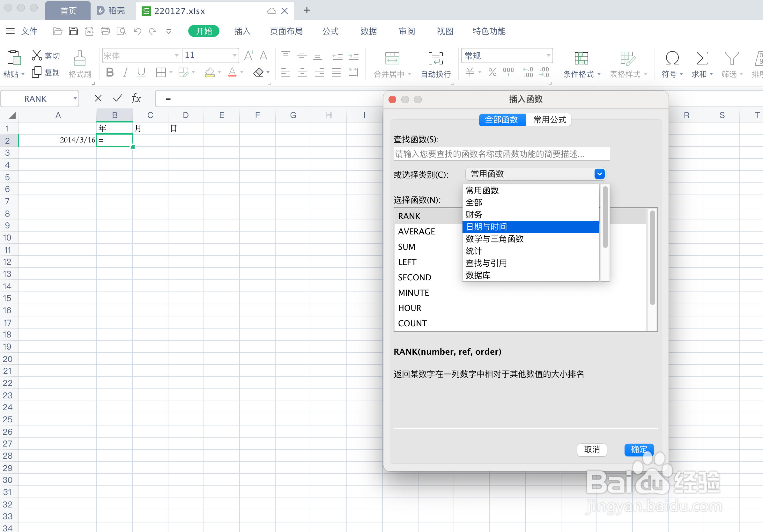The width and height of the screenshot is (763, 532).
Task: Expand the font size 11 dropdown
Action: 235,55
